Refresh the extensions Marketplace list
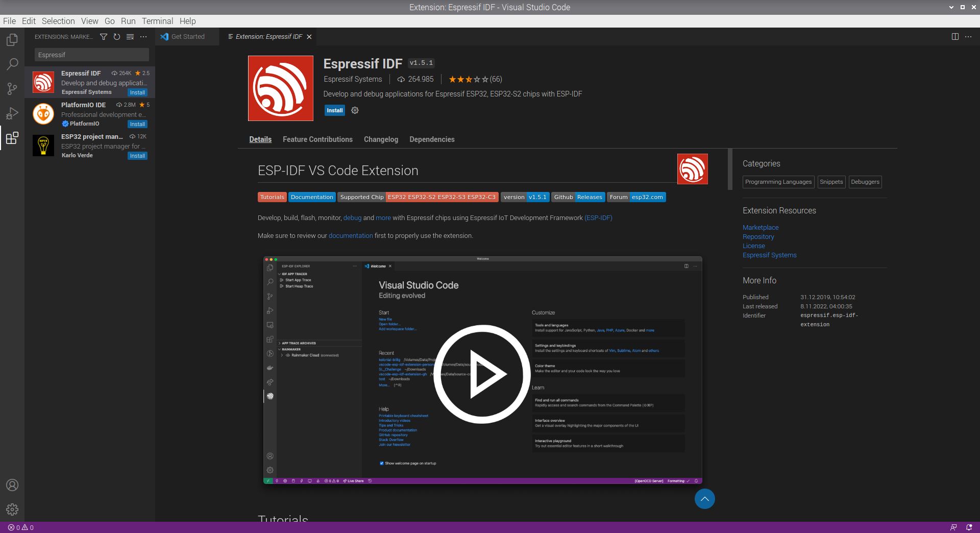980x533 pixels. (117, 36)
